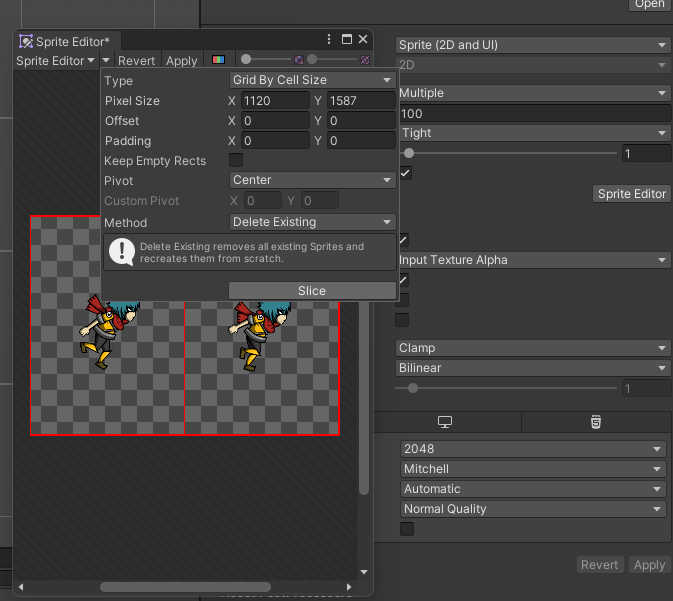Toggle the checkbox below Normal Quality dropdown

(x=406, y=528)
